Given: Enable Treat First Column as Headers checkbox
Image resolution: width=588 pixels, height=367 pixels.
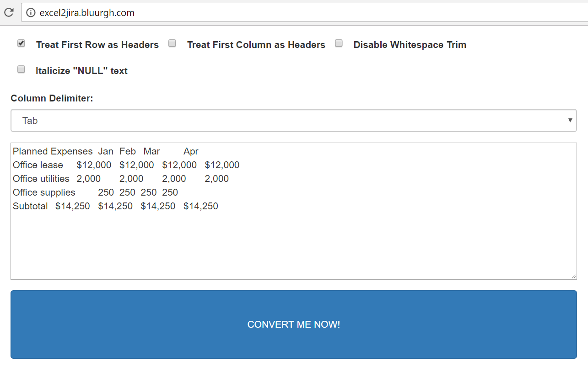Looking at the screenshot, I should coord(172,43).
